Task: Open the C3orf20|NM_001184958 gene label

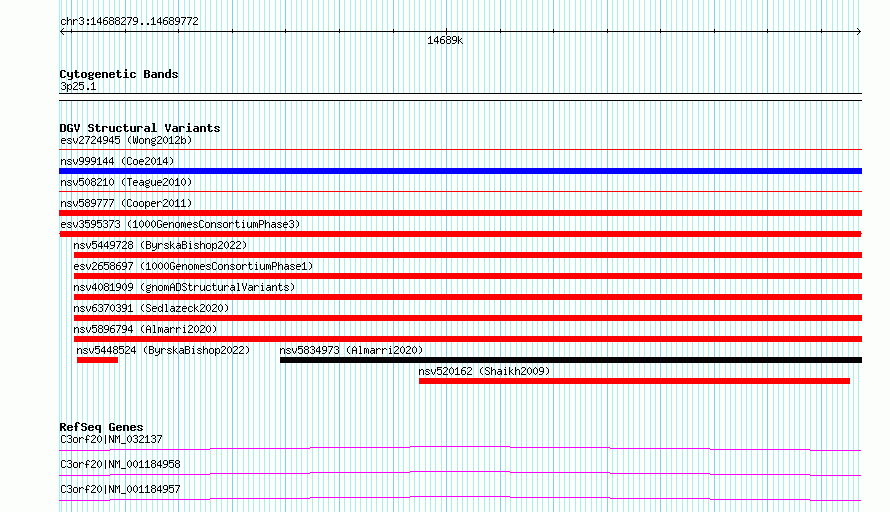Action: point(120,464)
